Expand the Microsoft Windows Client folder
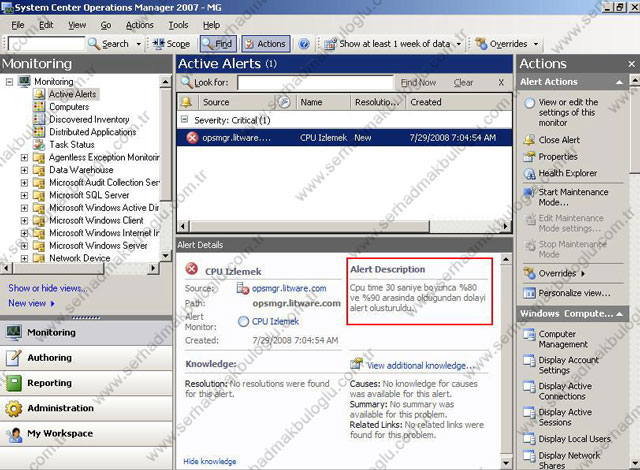Image resolution: width=640 pixels, height=470 pixels. tap(24, 221)
